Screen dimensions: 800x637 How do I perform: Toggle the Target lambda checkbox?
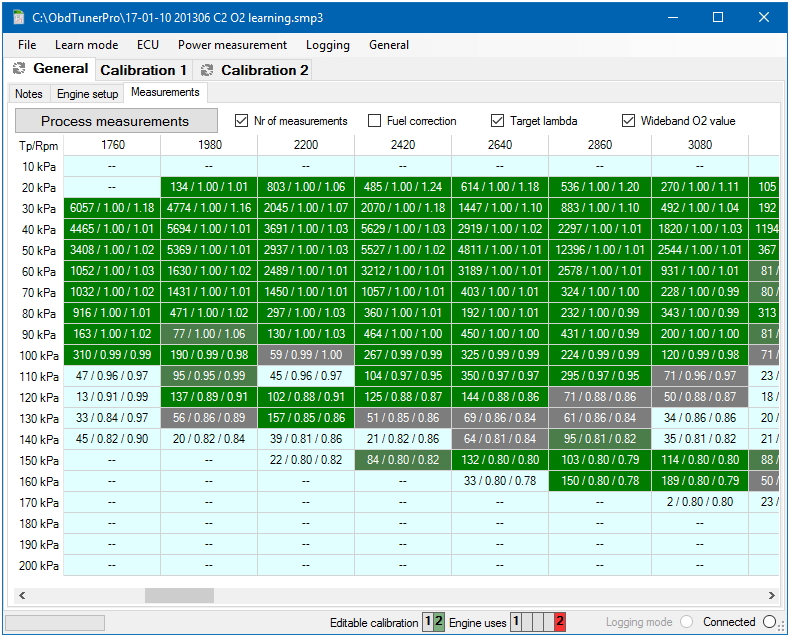pos(497,120)
